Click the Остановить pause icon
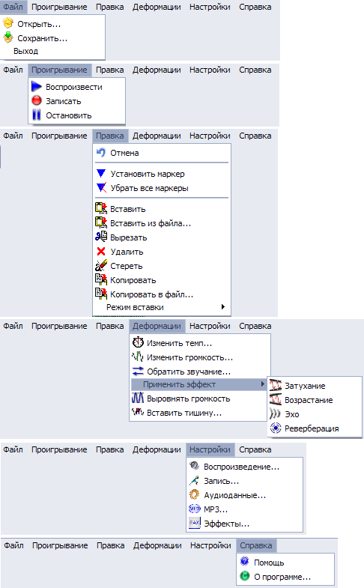The image size is (364, 588). pyautogui.click(x=37, y=115)
